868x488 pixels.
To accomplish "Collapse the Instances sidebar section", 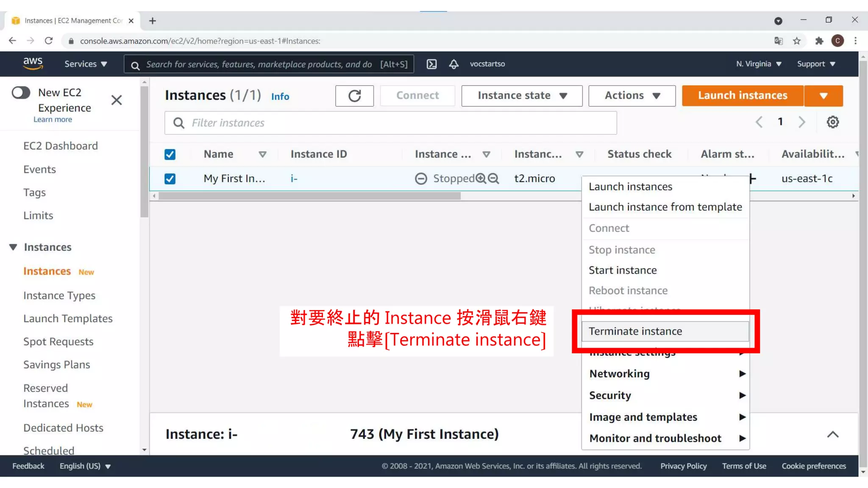I will tap(13, 247).
